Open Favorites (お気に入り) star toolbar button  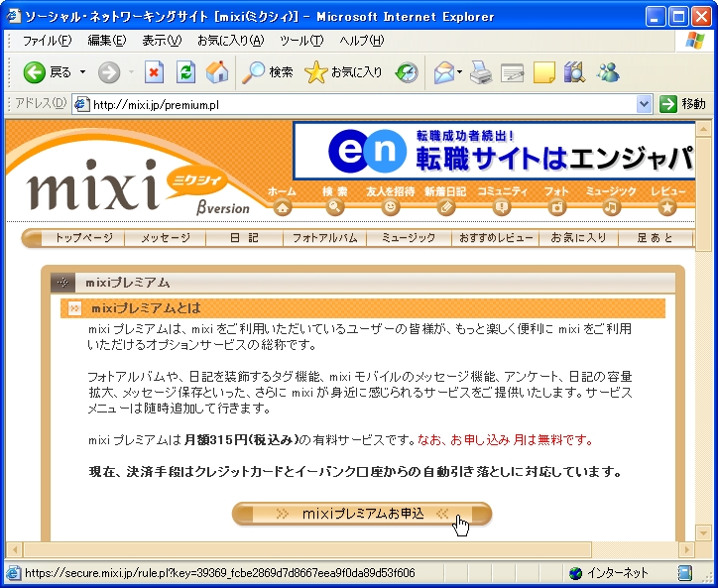(343, 72)
